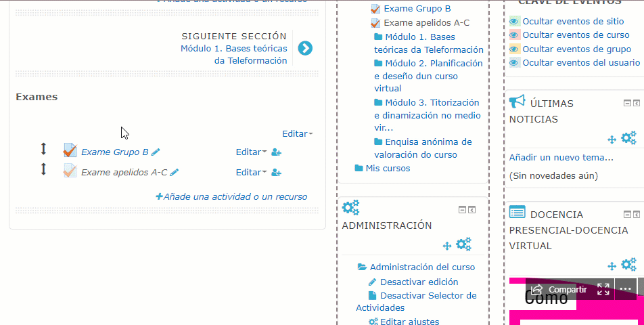Image resolution: width=644 pixels, height=325 pixels.
Task: Assign roles icon for Exame Grupo B
Action: [277, 152]
